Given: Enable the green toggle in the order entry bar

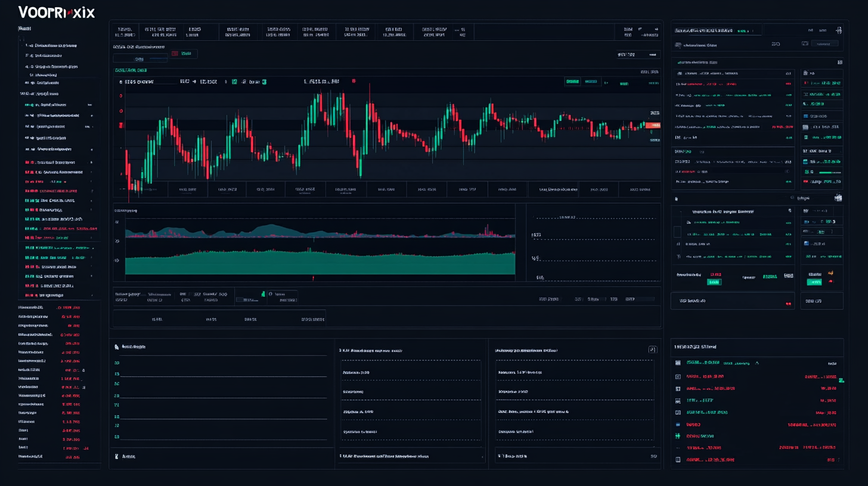Looking at the screenshot, I should [x=262, y=295].
